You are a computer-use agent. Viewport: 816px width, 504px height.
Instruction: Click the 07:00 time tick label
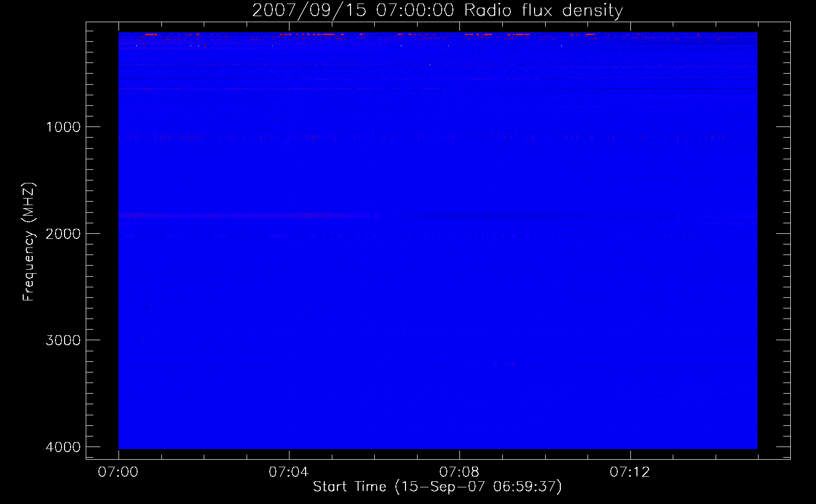(118, 472)
